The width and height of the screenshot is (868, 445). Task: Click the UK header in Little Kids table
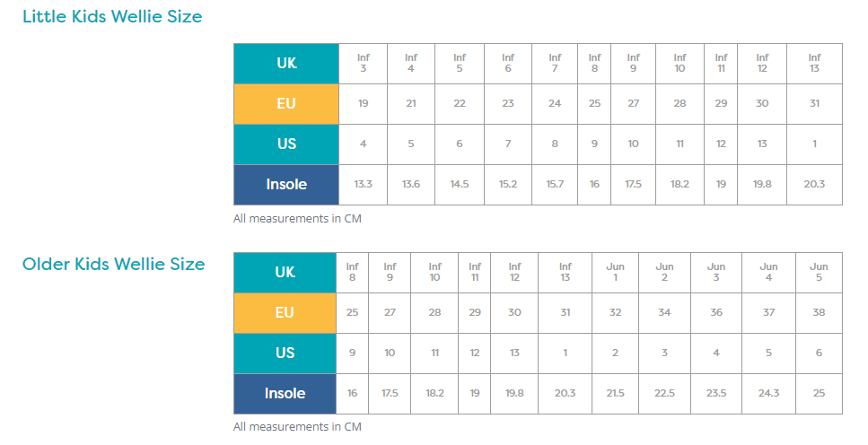click(286, 63)
